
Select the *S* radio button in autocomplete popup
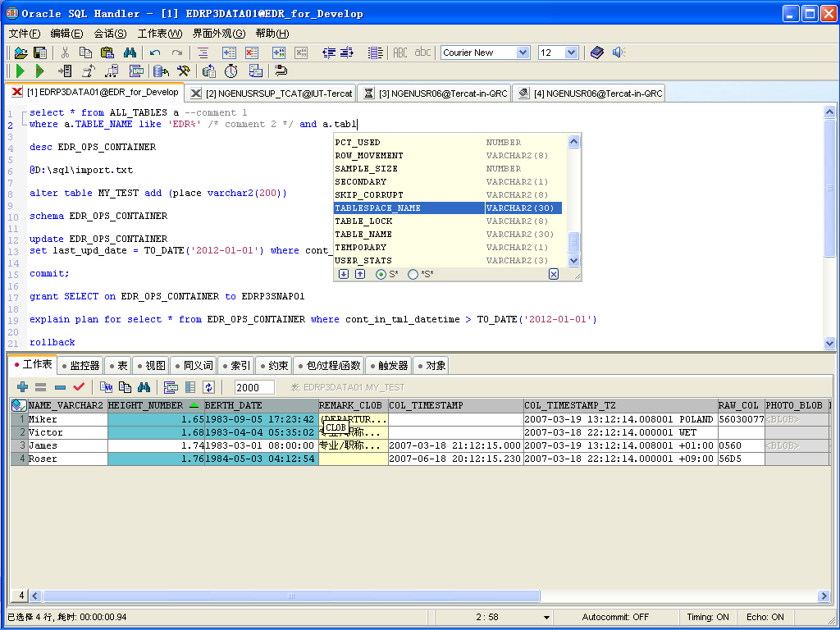(413, 274)
